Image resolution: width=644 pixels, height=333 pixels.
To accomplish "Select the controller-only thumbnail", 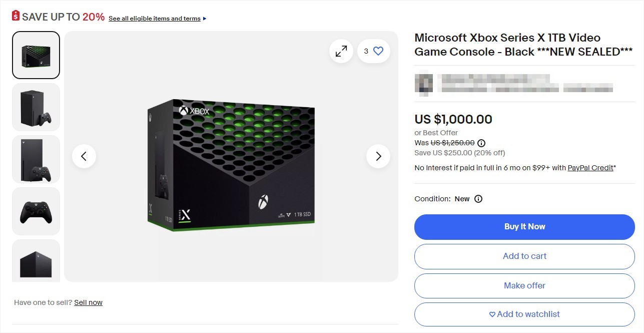I will (x=36, y=211).
